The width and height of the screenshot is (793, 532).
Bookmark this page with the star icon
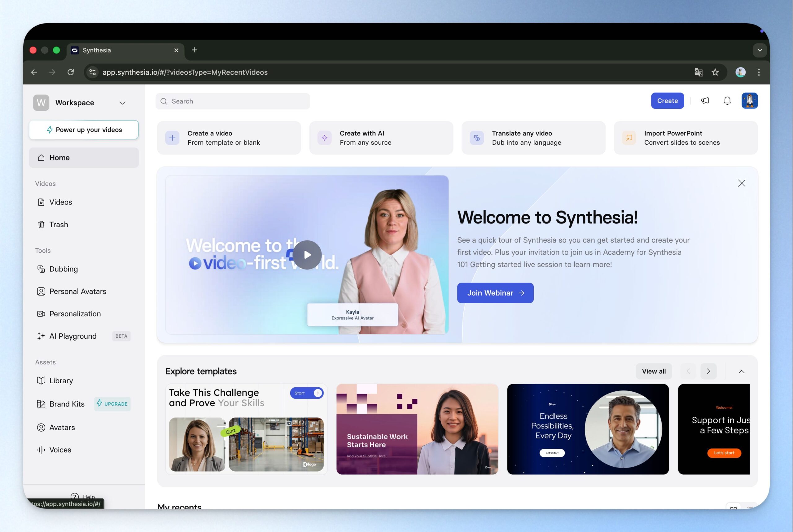(x=715, y=72)
